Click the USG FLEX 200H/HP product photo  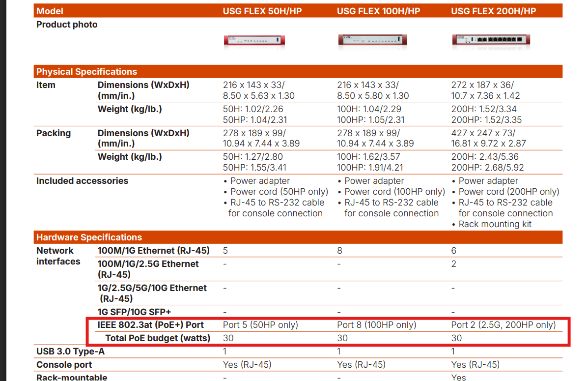click(491, 40)
